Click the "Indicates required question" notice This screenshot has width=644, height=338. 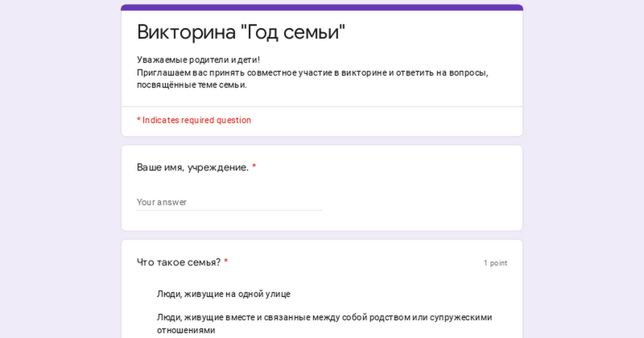196,120
